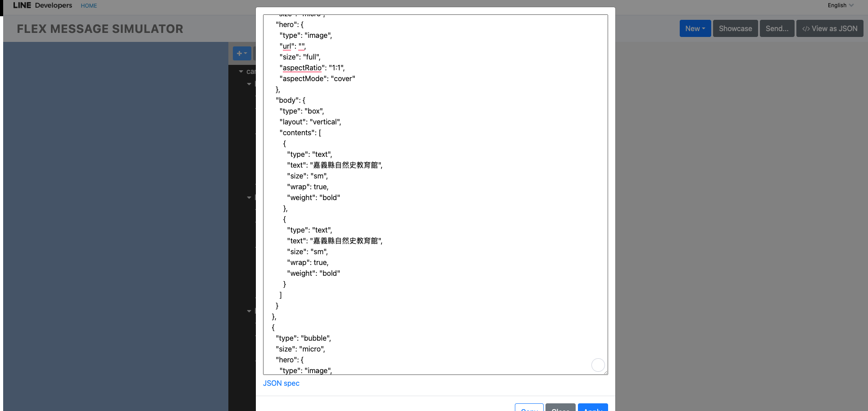The height and width of the screenshot is (411, 868).
Task: Collapse the second bubble tree node
Action: tap(249, 197)
